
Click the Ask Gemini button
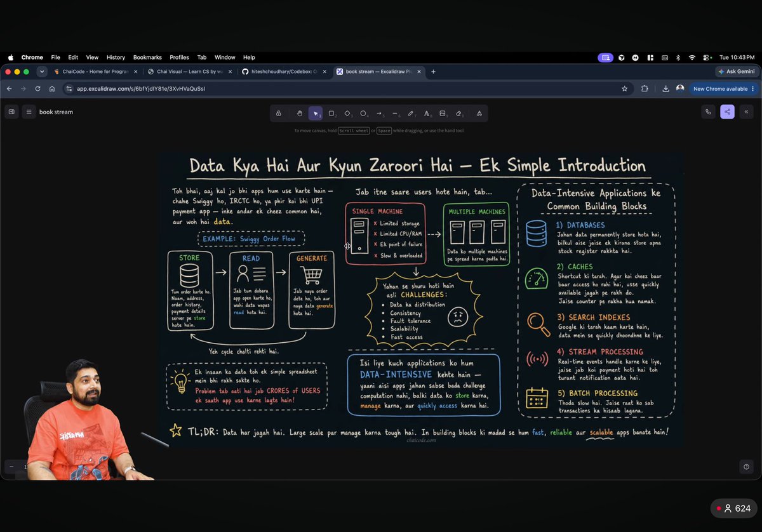737,72
